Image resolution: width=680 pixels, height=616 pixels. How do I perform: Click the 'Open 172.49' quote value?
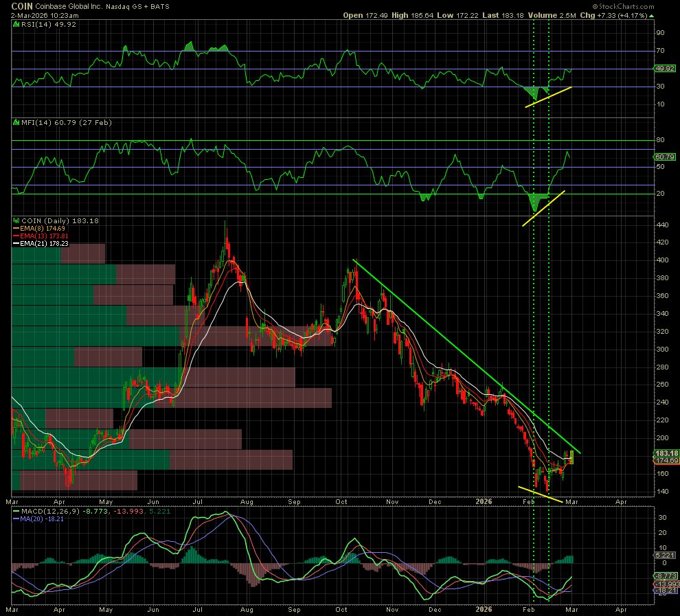coord(365,16)
